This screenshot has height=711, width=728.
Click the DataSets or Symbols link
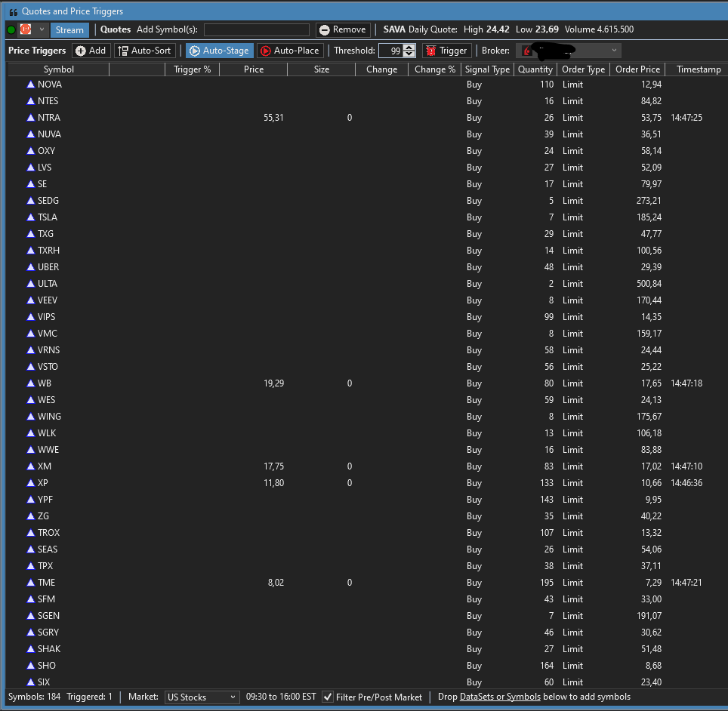click(x=500, y=697)
